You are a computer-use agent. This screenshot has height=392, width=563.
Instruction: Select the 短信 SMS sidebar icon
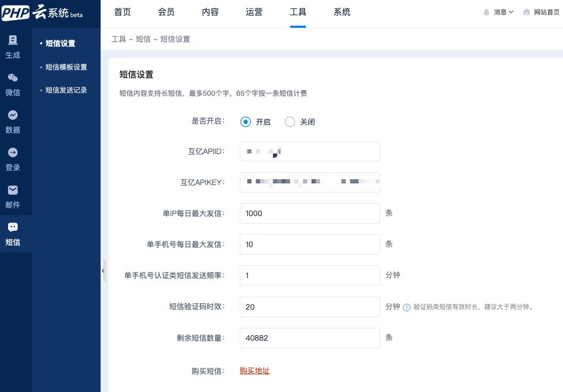[x=13, y=234]
